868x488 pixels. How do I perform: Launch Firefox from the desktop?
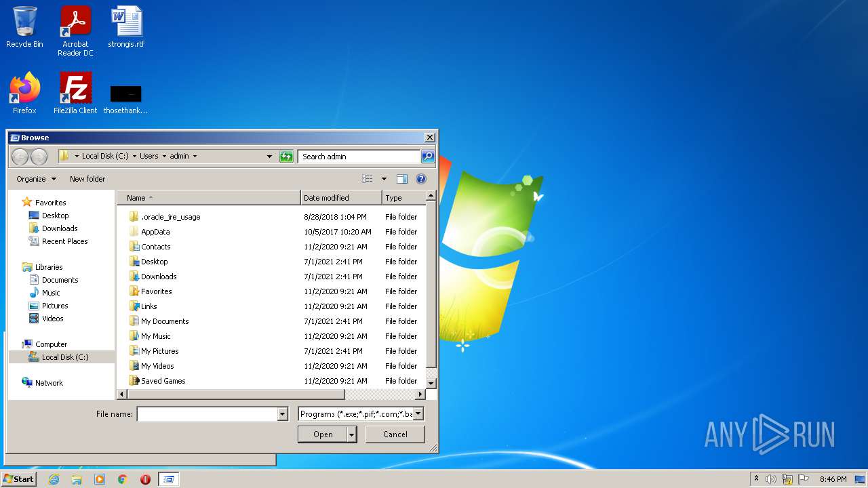tap(24, 93)
